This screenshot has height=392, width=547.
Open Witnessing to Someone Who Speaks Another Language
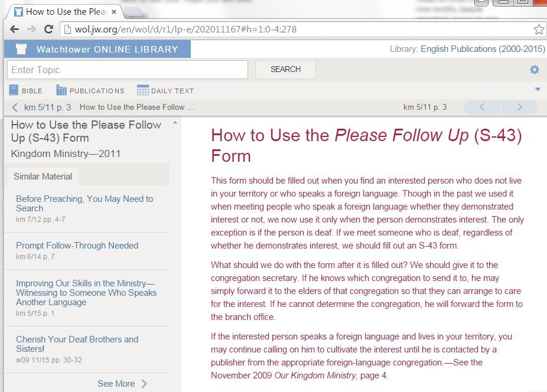(x=86, y=293)
